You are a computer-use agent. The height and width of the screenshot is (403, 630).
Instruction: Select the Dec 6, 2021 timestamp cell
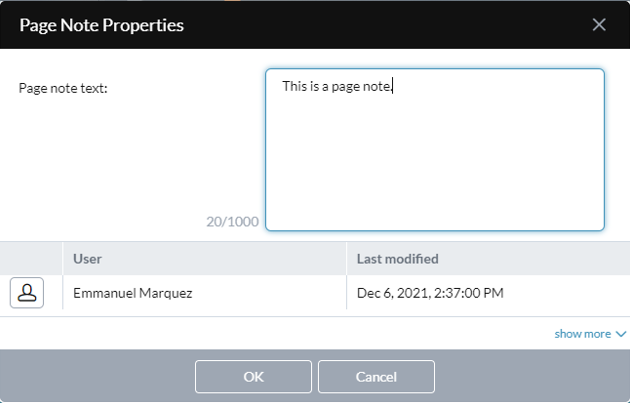(x=488, y=293)
